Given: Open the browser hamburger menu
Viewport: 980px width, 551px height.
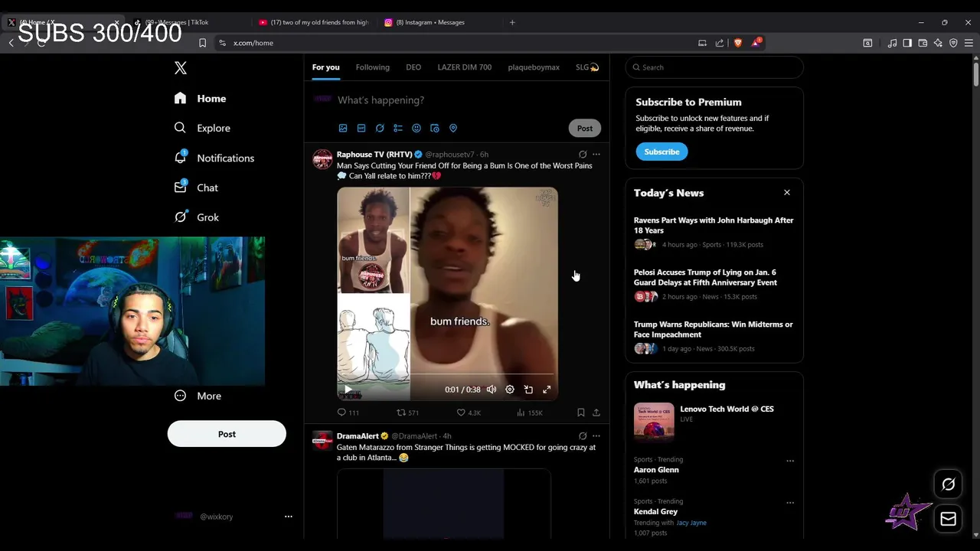Looking at the screenshot, I should (x=969, y=43).
